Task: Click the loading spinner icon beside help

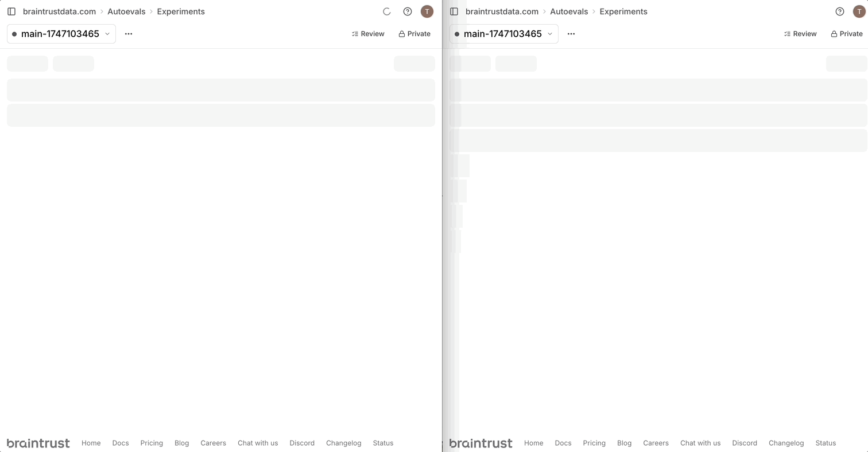Action: (387, 11)
